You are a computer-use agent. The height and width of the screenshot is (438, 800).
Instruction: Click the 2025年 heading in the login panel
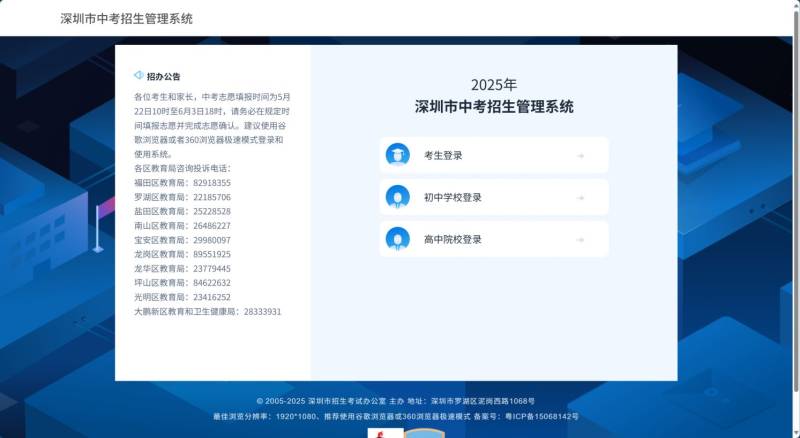[494, 85]
